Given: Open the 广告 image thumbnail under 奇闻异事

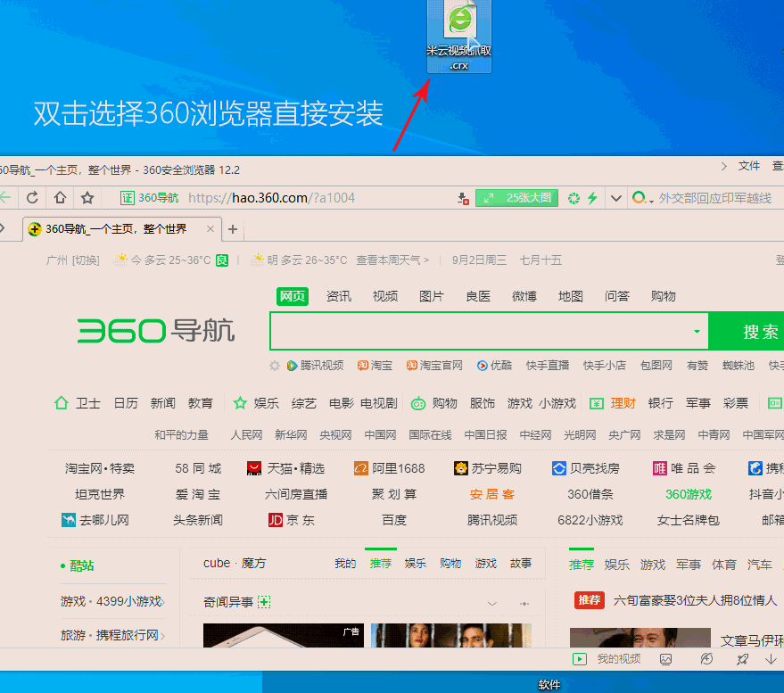Looking at the screenshot, I should click(x=284, y=636).
